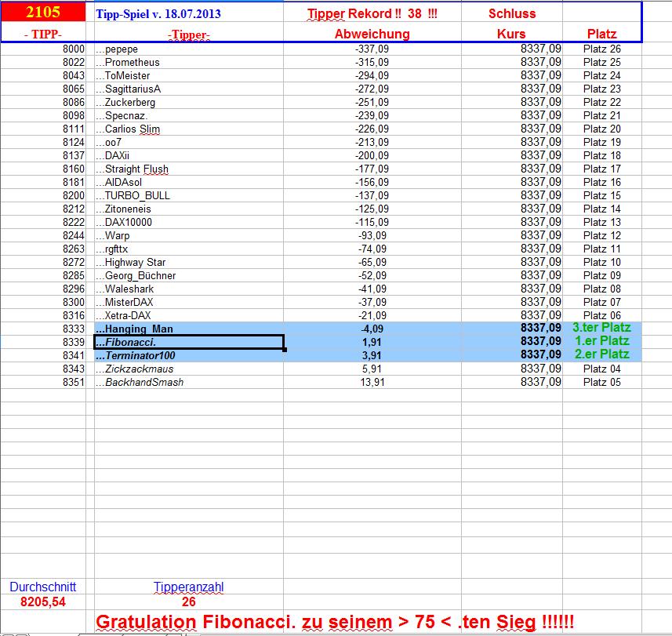Click the Tipperanzahl underlined label

189,586
